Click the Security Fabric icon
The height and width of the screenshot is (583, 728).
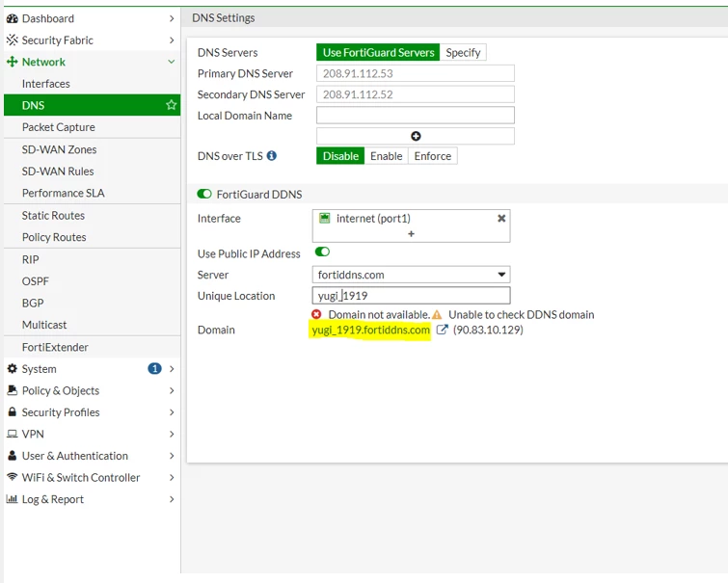pos(13,40)
